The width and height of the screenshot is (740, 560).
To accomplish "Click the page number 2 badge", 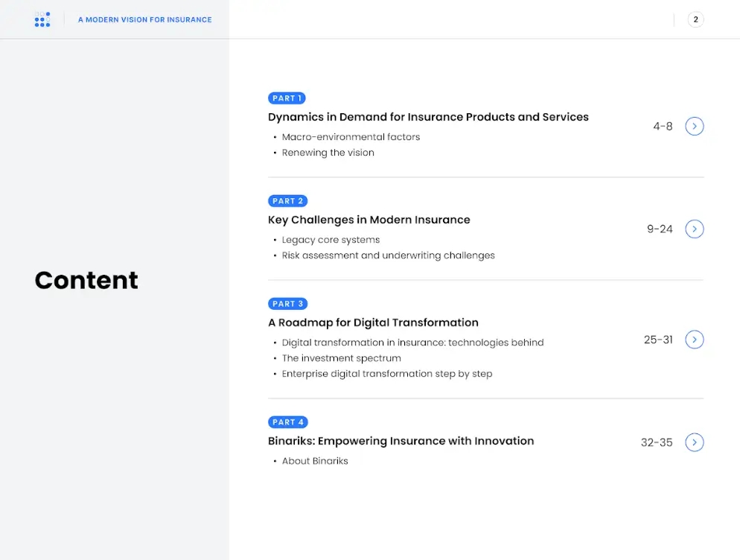I will click(x=695, y=19).
